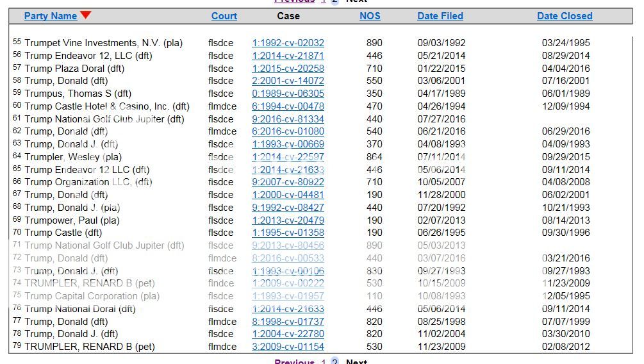Open case 1:2004-cv-22780
This screenshot has height=364, width=644.
coord(288,333)
